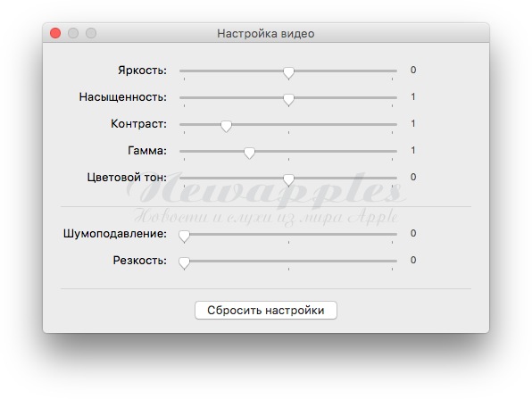
Task: Select the Контраст slider thumb
Action: (x=227, y=126)
